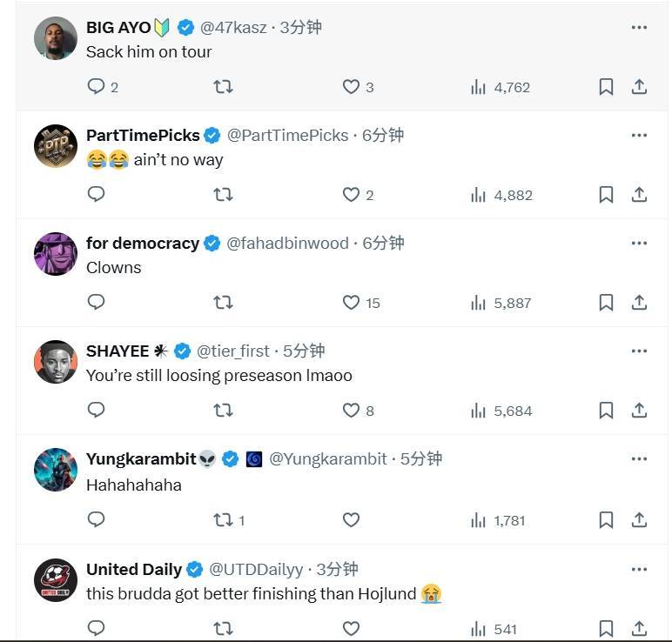The width and height of the screenshot is (672, 642).
Task: Retweet PartTimePicks' "ain't no way" reply
Action: click(x=223, y=194)
